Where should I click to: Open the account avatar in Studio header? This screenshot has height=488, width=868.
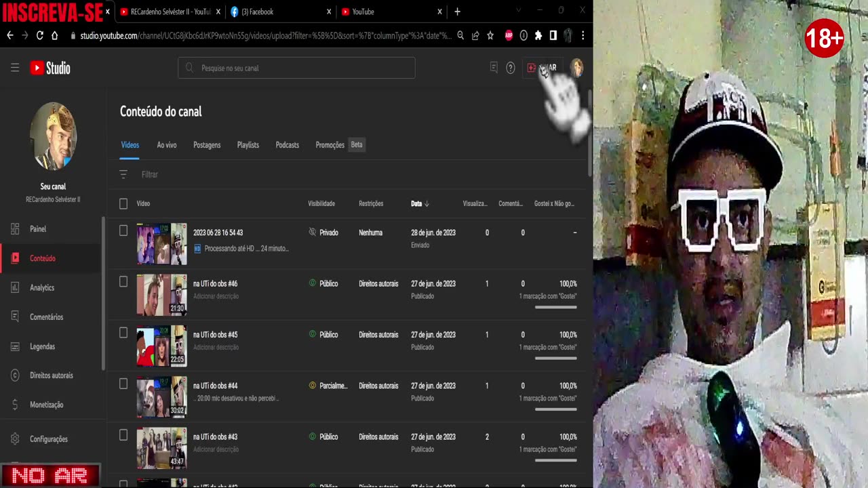pyautogui.click(x=576, y=68)
